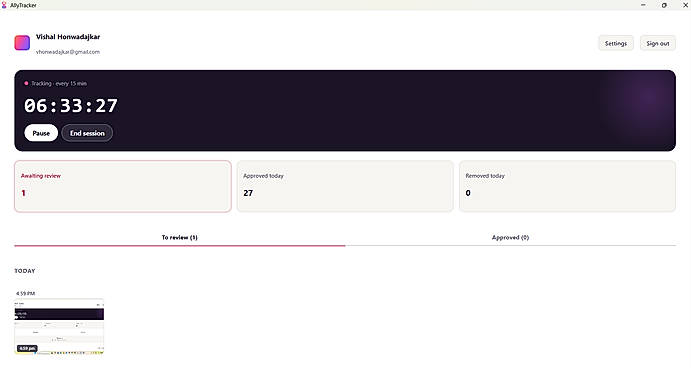This screenshot has width=691, height=368.
Task: Click the 06:33:27 elapsed timer
Action: coord(71,106)
